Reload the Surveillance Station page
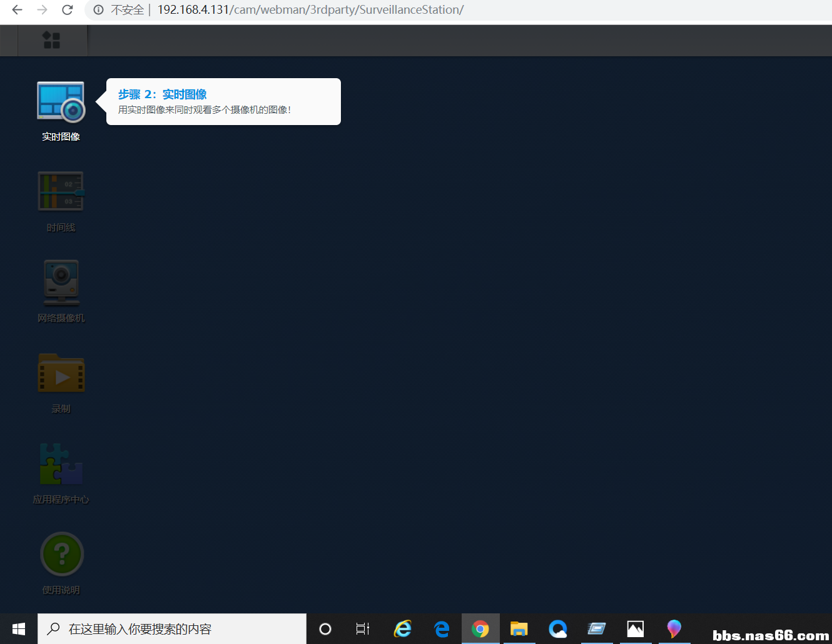Viewport: 832px width, 644px height. click(68, 10)
